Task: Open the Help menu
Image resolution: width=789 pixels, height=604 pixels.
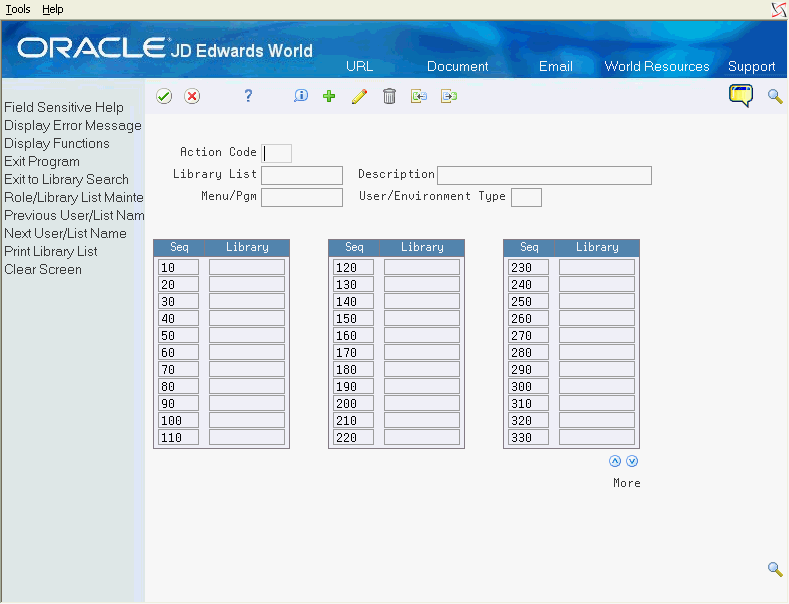Action: (x=52, y=9)
